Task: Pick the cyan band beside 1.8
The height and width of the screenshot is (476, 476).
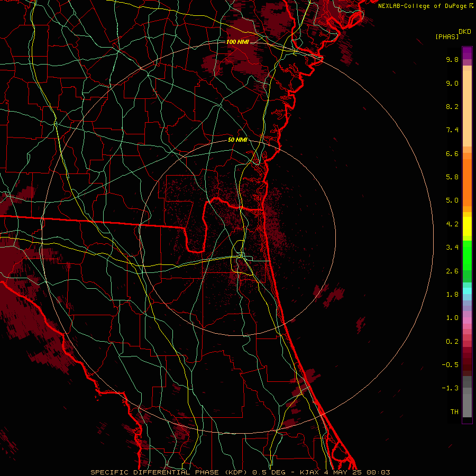Action: coord(467,291)
